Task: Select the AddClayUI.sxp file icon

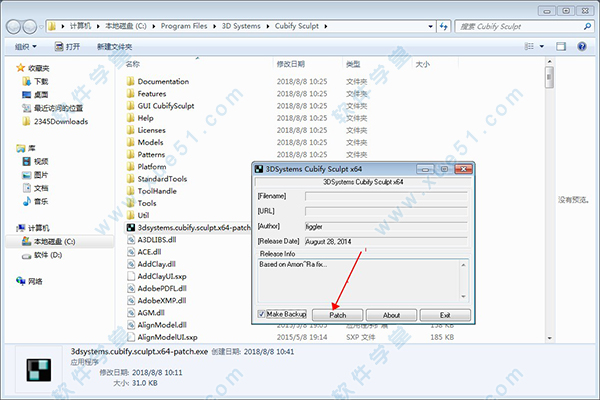Action: [x=130, y=276]
